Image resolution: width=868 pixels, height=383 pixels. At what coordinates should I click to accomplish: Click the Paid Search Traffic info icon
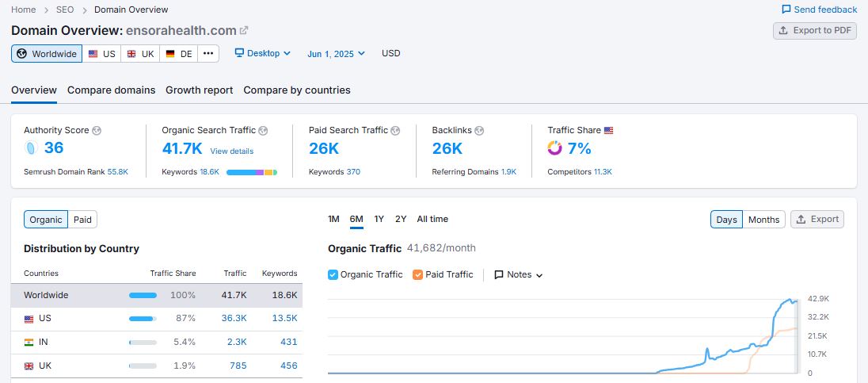pyautogui.click(x=395, y=130)
